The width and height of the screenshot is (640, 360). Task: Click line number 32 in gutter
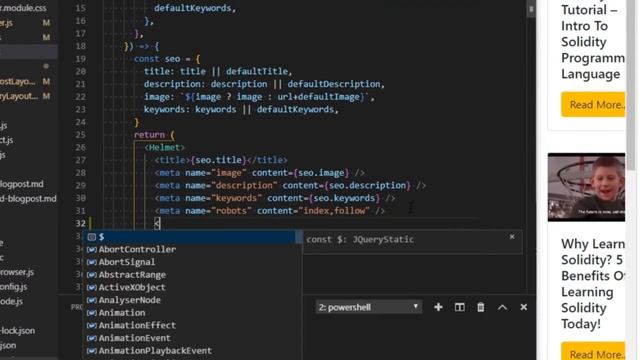point(81,223)
